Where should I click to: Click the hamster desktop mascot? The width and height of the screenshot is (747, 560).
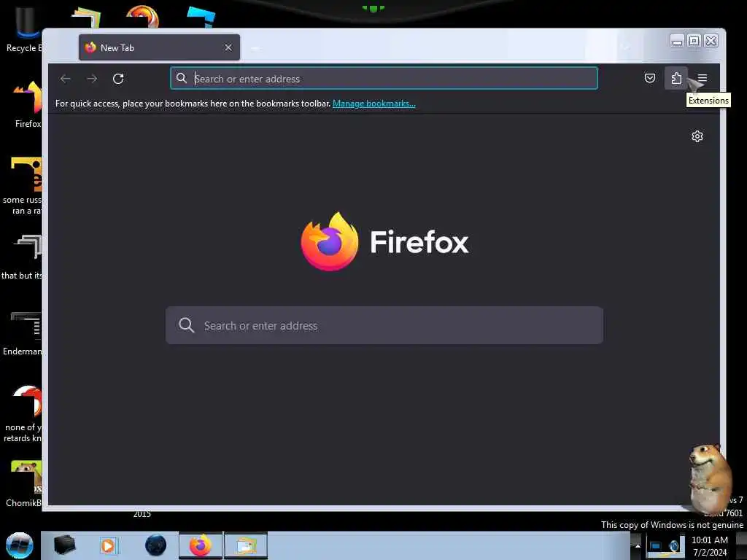pyautogui.click(x=710, y=478)
